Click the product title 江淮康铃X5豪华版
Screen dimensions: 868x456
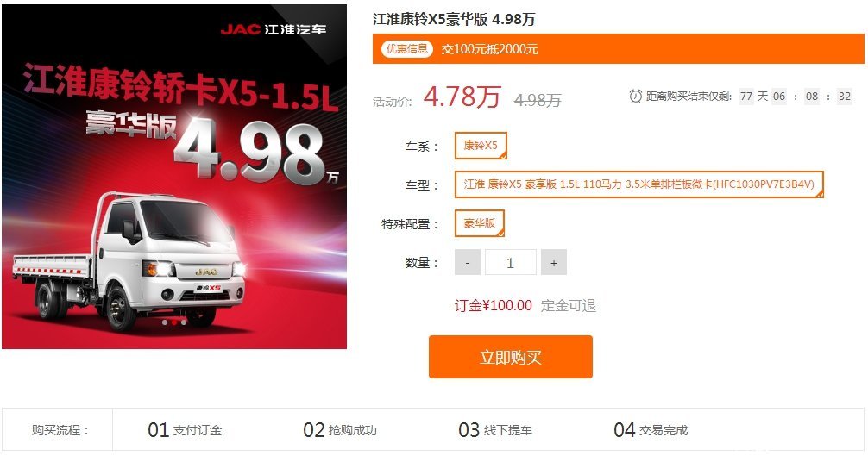(x=431, y=19)
